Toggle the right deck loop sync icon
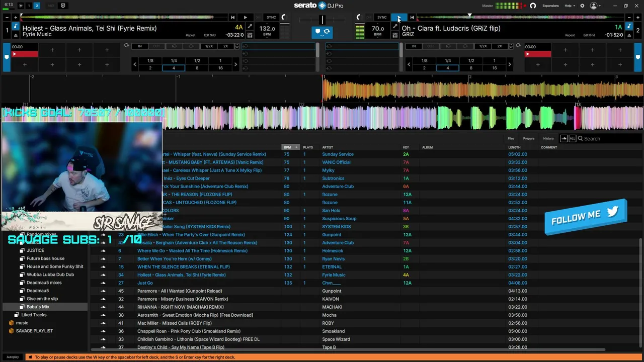Viewport: 644px width, 362px height. coord(518,46)
